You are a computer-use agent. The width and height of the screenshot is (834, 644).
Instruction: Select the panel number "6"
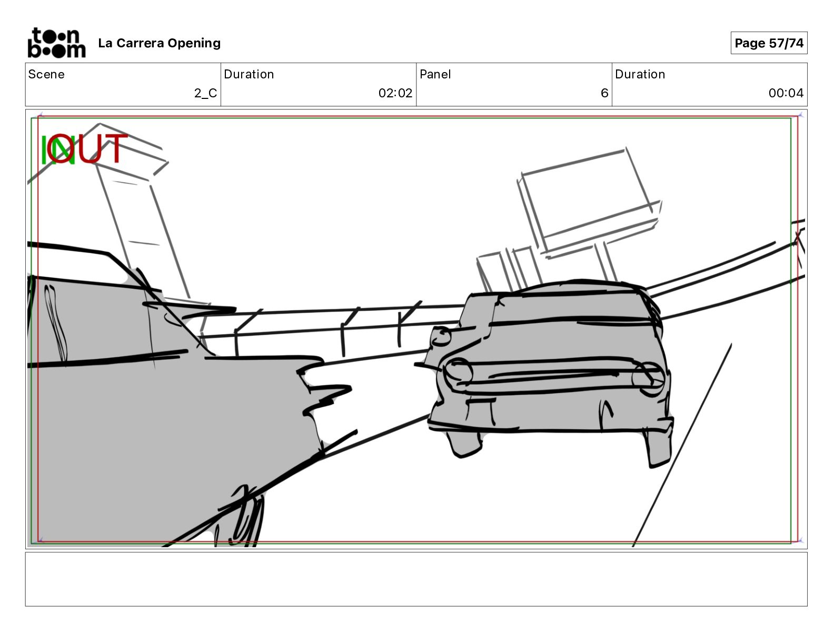point(604,93)
